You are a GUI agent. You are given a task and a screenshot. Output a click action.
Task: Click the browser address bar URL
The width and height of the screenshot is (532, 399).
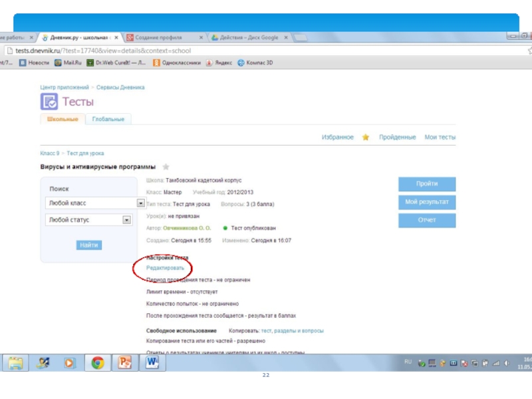[x=103, y=51]
